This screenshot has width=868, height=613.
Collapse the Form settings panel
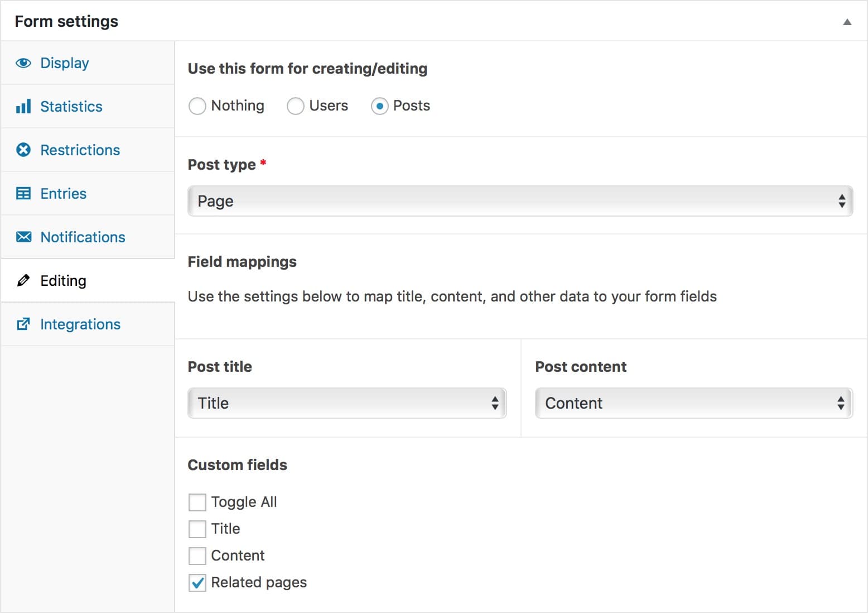point(847,22)
